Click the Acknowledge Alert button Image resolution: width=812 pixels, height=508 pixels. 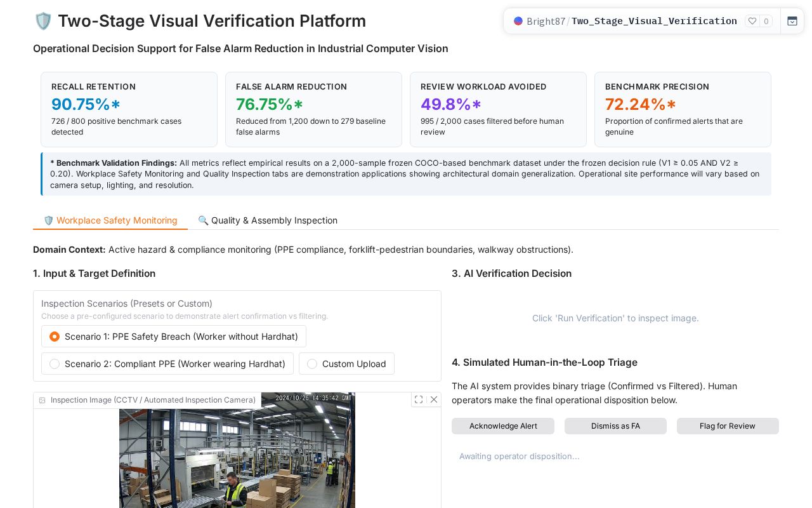point(503,426)
